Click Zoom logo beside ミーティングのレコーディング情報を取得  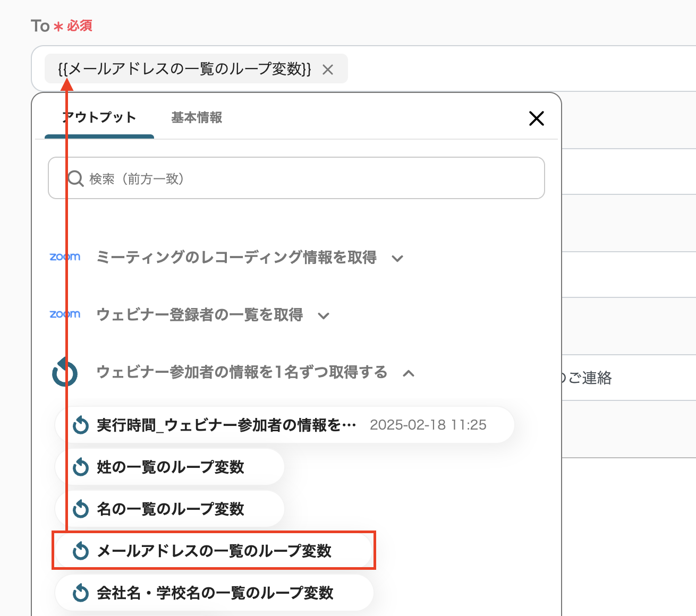point(65,257)
